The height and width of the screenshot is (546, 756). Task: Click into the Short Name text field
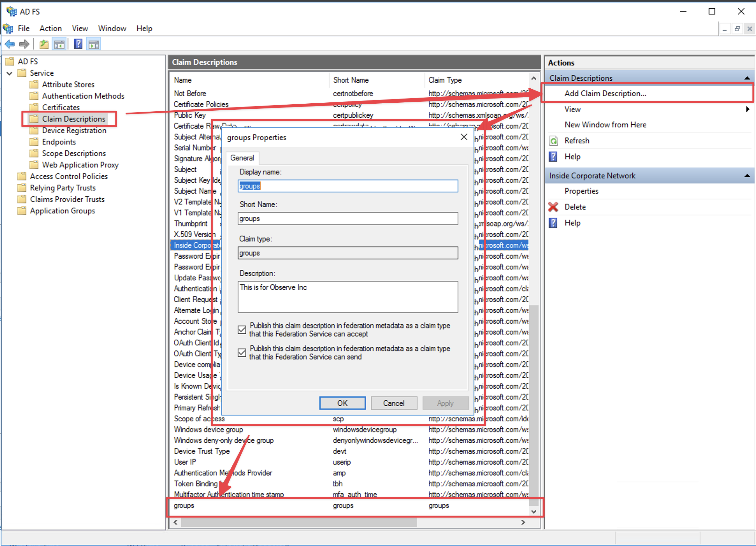pyautogui.click(x=348, y=218)
